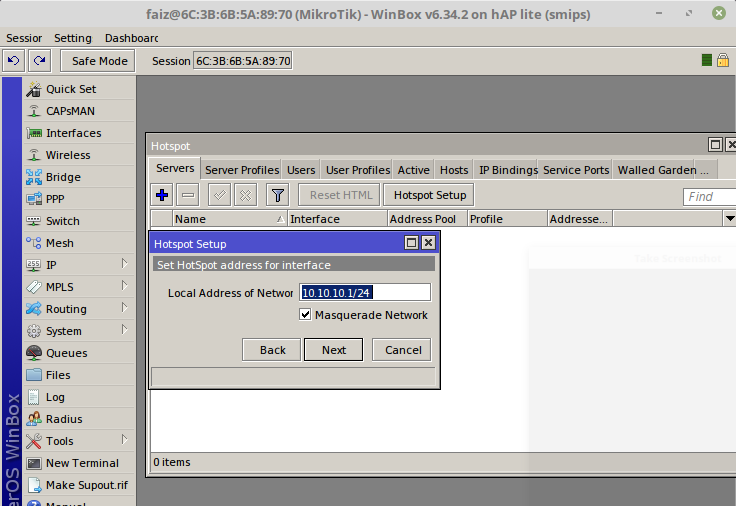Switch to the Users tab
Screen dimensions: 736x506
[x=301, y=170]
